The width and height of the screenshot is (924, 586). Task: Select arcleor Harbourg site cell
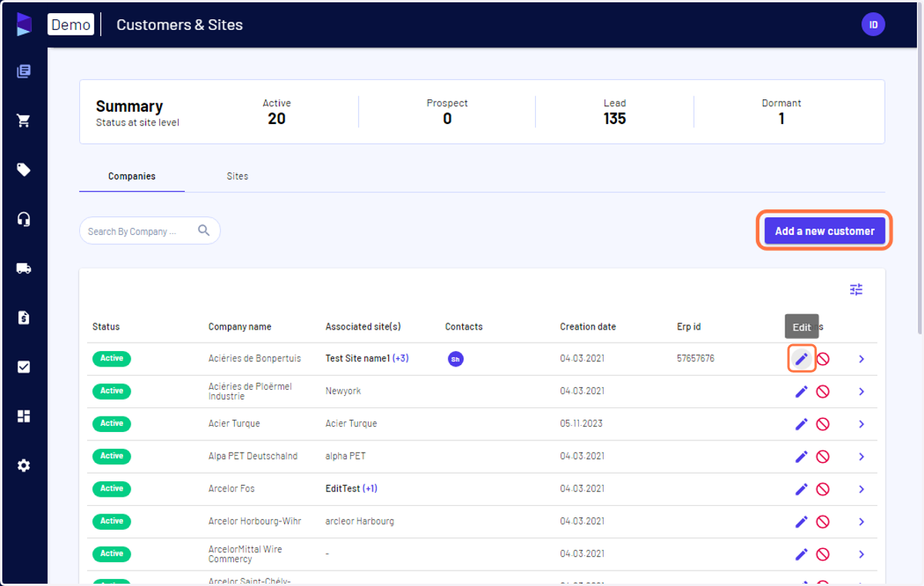(x=360, y=521)
